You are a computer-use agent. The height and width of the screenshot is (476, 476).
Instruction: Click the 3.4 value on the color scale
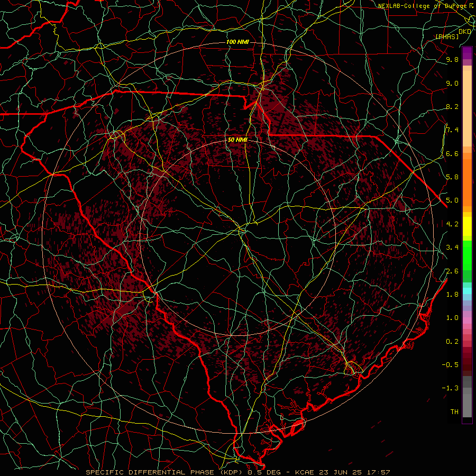coord(452,248)
